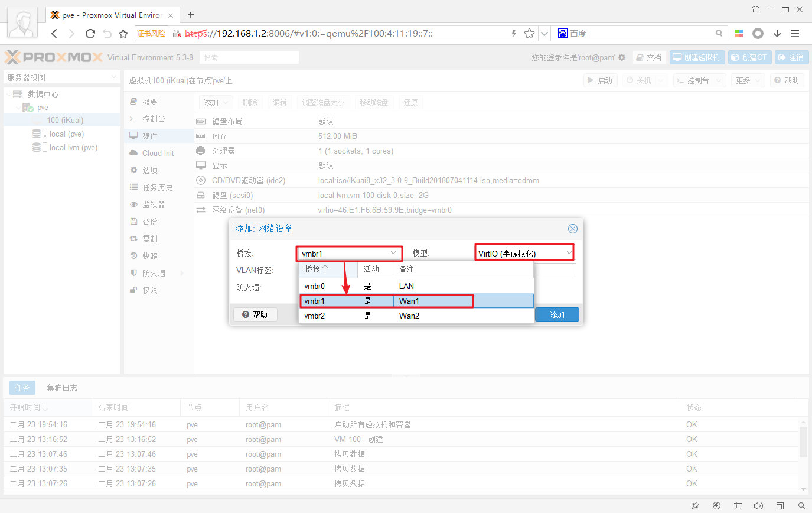Screen dimensions: 812x513
Task: Expand the 防火墙 submenu arrow
Action: coord(182,273)
